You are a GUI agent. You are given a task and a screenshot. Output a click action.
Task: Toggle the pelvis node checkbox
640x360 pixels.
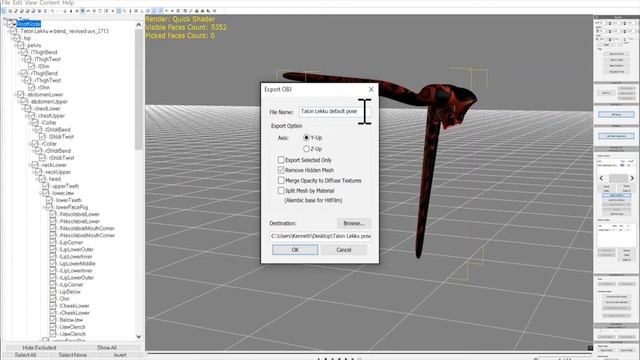[20, 45]
